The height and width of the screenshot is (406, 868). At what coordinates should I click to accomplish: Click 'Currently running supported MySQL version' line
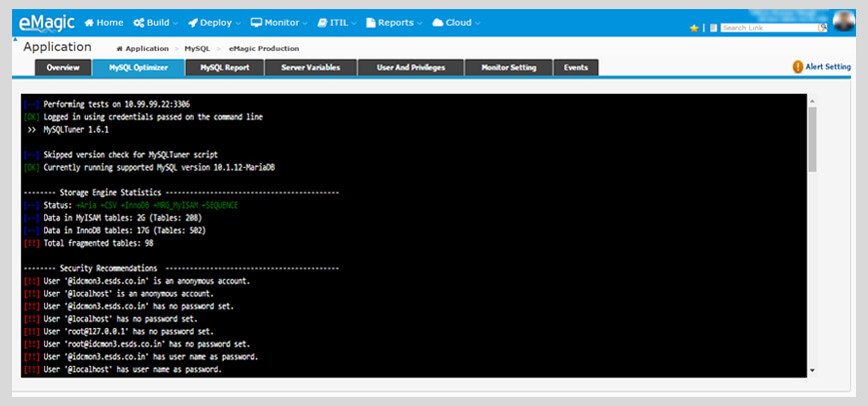[159, 167]
